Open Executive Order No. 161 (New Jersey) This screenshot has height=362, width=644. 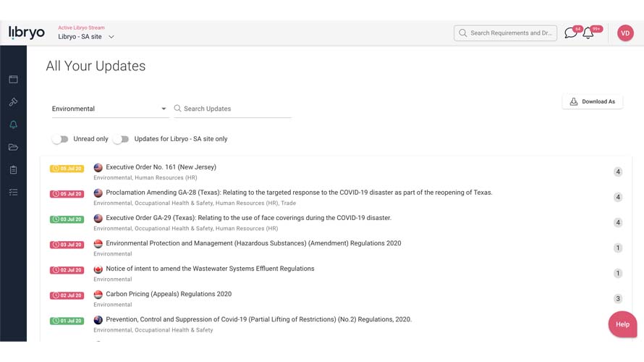point(161,167)
